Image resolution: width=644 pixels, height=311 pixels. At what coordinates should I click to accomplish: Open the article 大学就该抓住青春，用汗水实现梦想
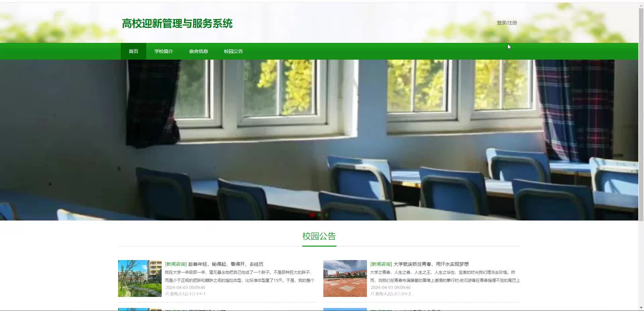pos(431,264)
